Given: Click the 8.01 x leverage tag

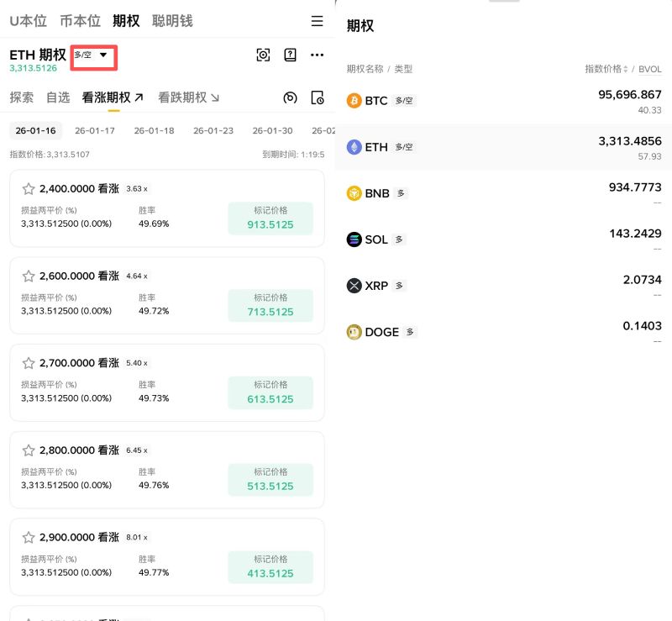Looking at the screenshot, I should pos(137,537).
